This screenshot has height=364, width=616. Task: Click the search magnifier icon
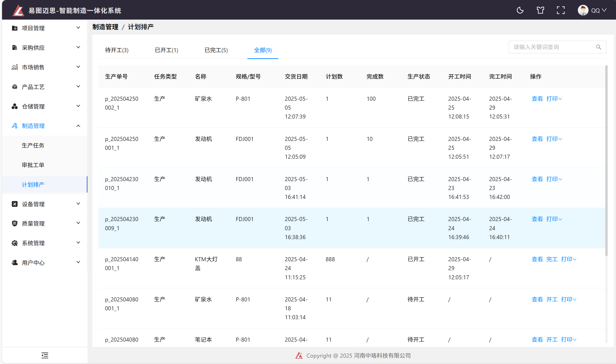point(599,47)
